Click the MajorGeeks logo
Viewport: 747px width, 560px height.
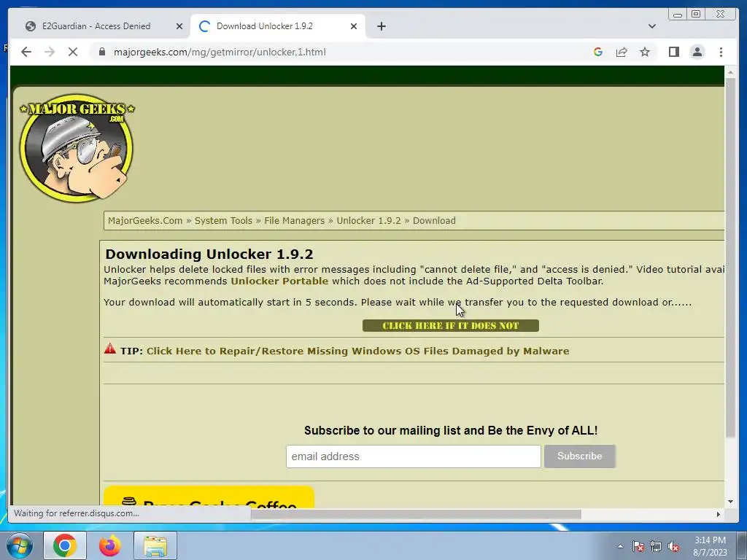click(x=77, y=147)
